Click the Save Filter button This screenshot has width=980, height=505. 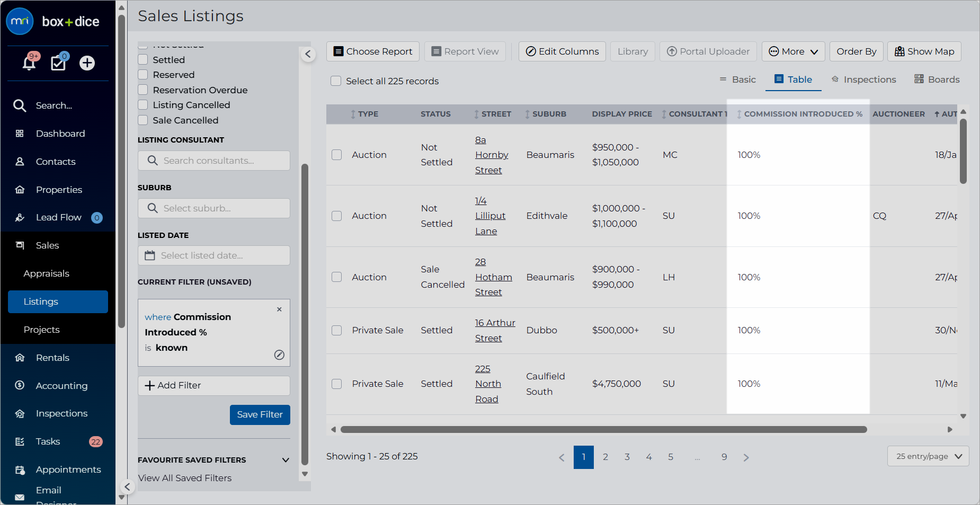pyautogui.click(x=260, y=415)
